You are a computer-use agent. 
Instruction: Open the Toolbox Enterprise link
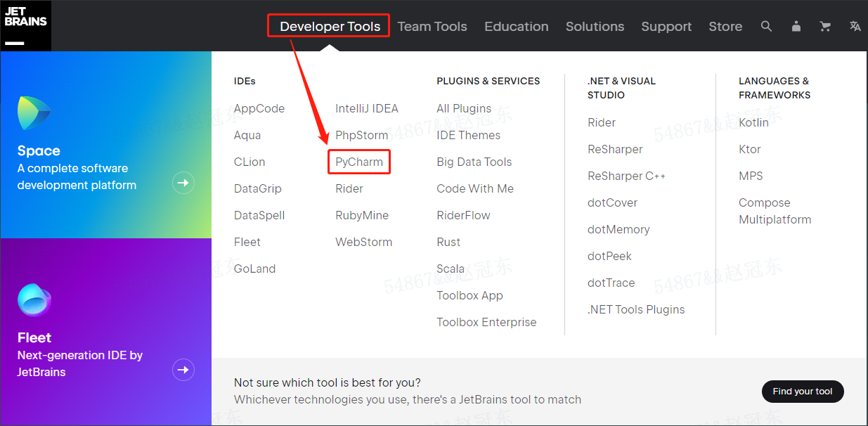coord(486,322)
